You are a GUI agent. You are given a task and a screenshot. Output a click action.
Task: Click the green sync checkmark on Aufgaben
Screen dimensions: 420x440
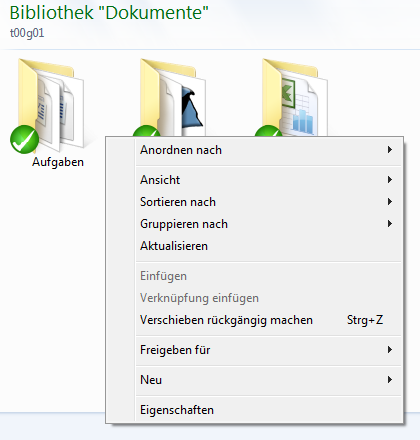24,139
